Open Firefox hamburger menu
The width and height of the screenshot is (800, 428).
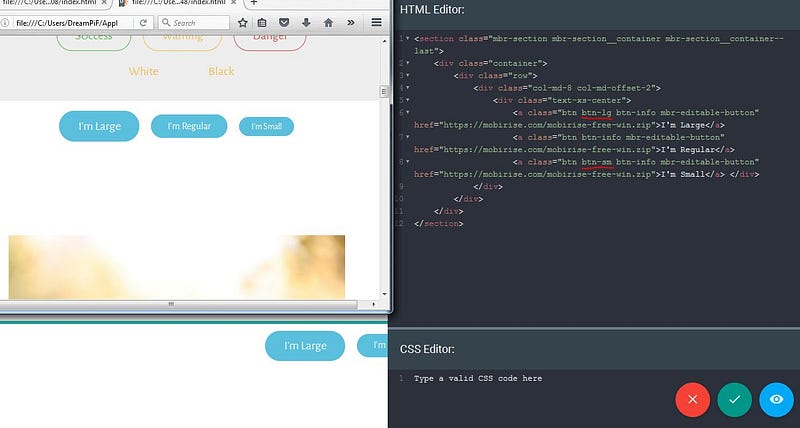coord(377,23)
